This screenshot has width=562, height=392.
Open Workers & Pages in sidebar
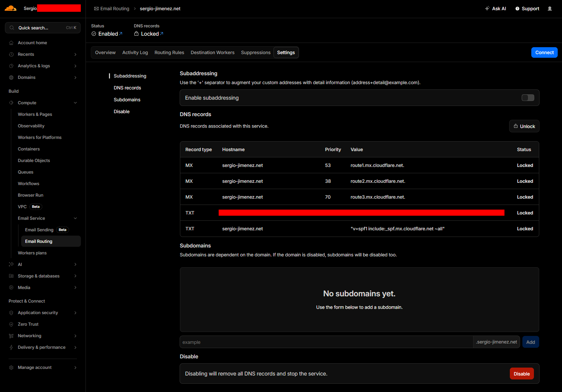coord(35,114)
